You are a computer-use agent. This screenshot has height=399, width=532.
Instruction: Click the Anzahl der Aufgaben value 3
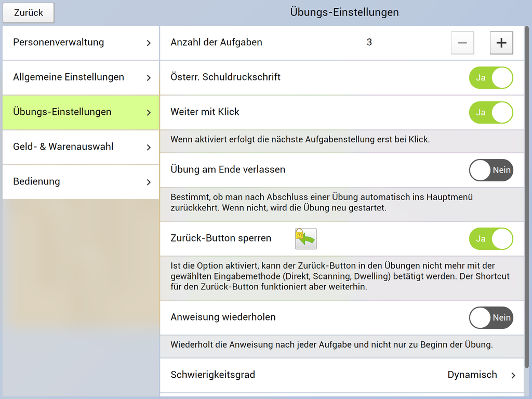[x=369, y=43]
